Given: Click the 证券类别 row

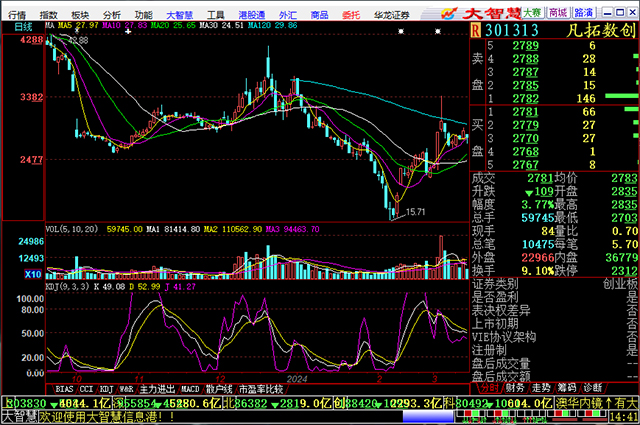Looking at the screenshot, I should [555, 284].
